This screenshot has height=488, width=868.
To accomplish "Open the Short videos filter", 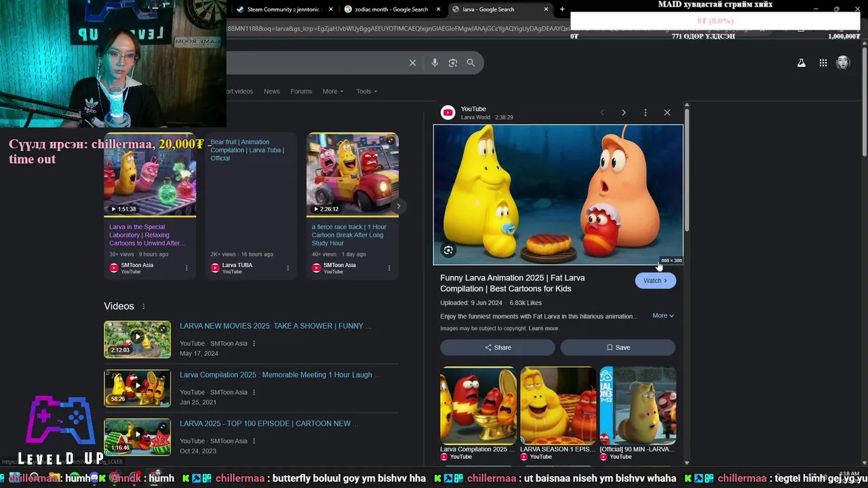I will click(x=239, y=91).
